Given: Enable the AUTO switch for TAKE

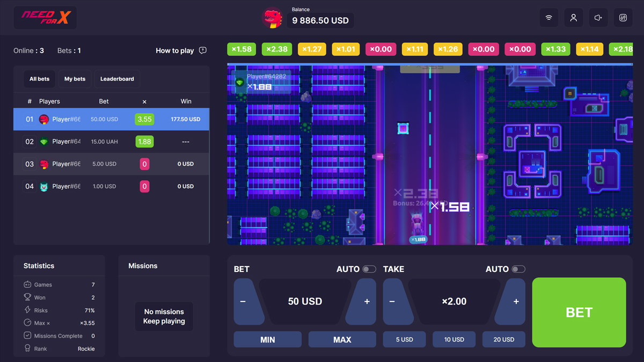Looking at the screenshot, I should 518,269.
